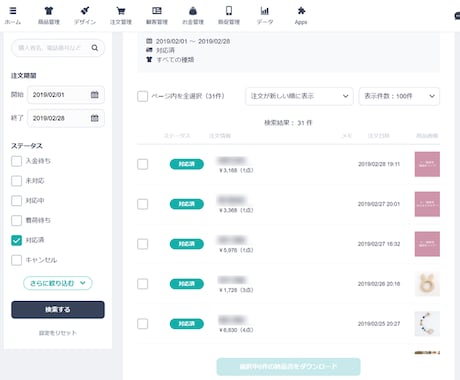The width and height of the screenshot is (460, 380).
Task: Click the 検索結果:31件 result count
Action: 288,123
